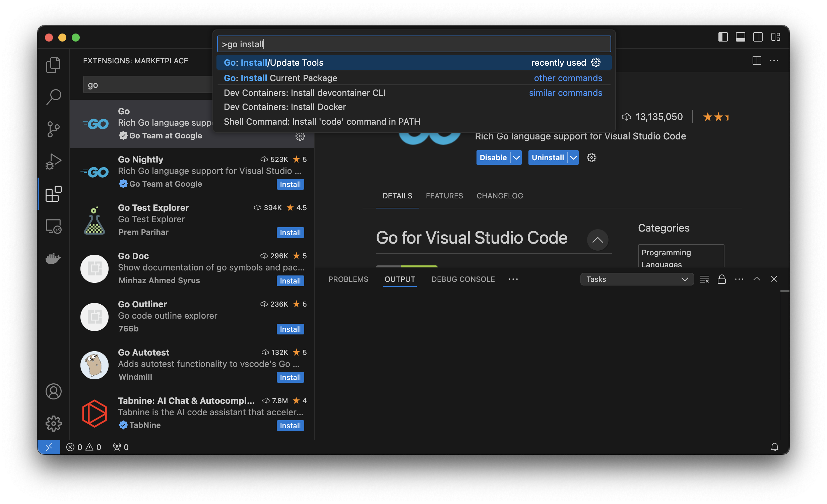Clear the Output panel
The width and height of the screenshot is (827, 504).
coord(704,279)
